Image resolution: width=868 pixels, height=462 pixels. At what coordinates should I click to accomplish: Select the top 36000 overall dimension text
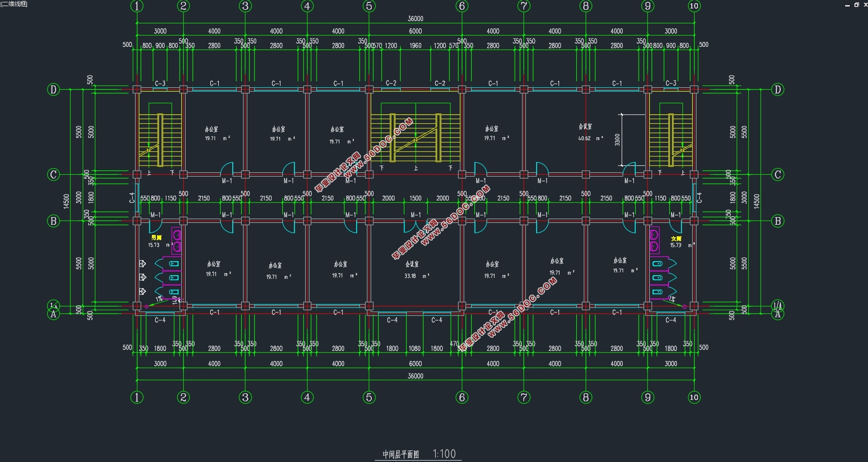(415, 19)
